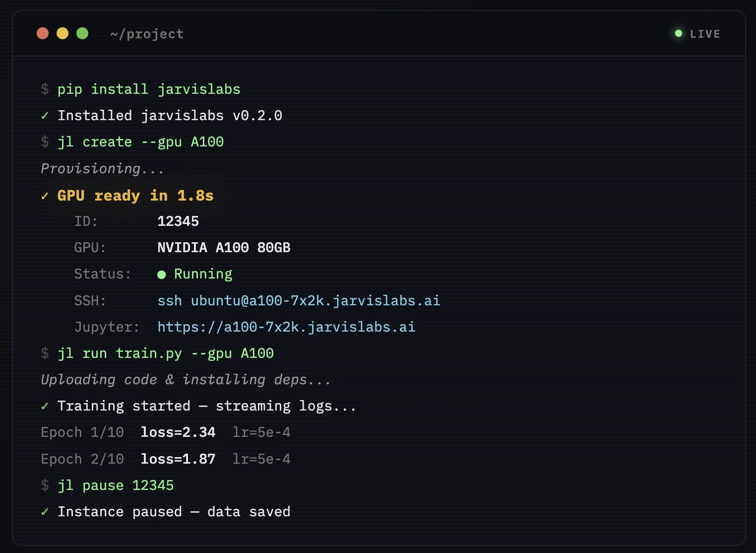Click the yellow checkmark before GPU ready
Viewport: 756px width, 553px height.
tap(45, 196)
